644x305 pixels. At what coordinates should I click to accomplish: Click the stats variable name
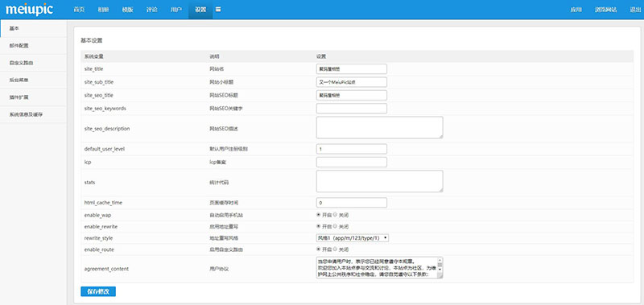[89, 181]
